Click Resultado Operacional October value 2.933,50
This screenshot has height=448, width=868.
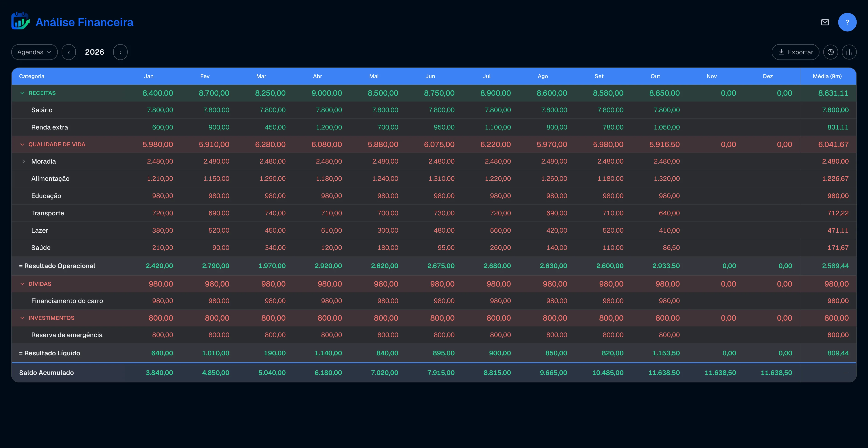(666, 266)
